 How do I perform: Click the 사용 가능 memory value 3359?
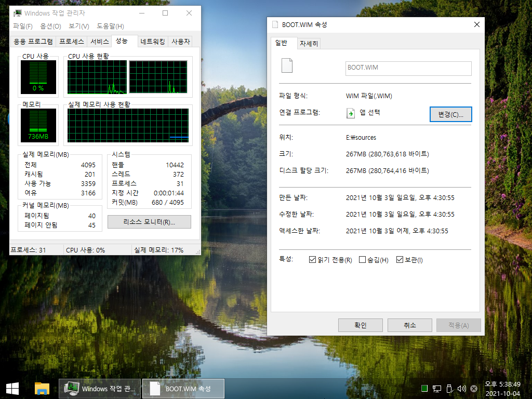[x=88, y=183]
